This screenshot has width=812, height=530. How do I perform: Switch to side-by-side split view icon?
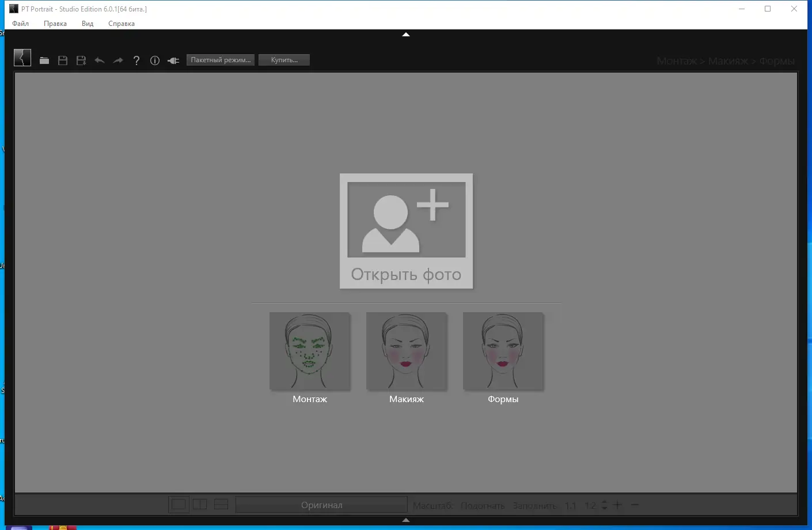tap(200, 505)
